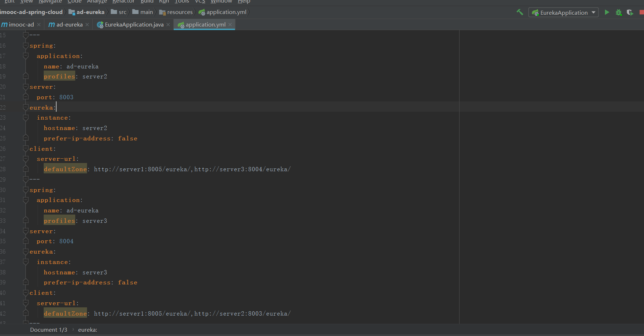Click the highlighted 'profiles' key for server2
The height and width of the screenshot is (336, 644).
click(x=59, y=77)
